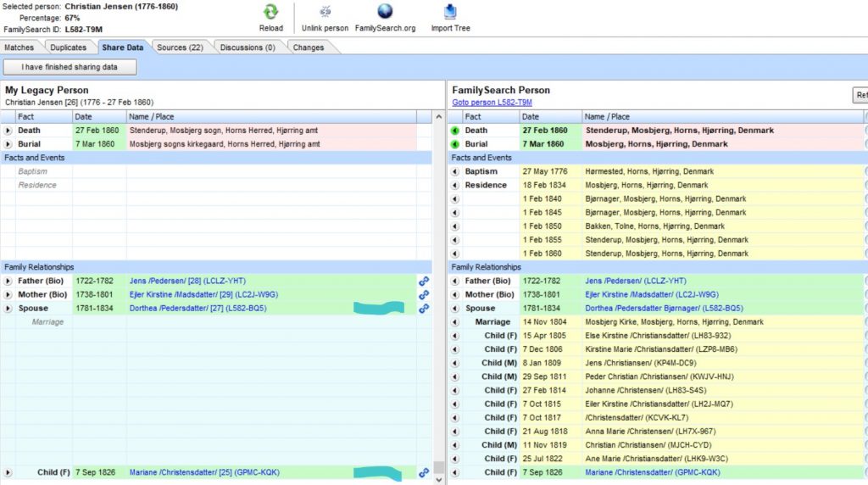Expand the Legacy Death row
Image resolution: width=868 pixels, height=485 pixels.
coord(8,131)
